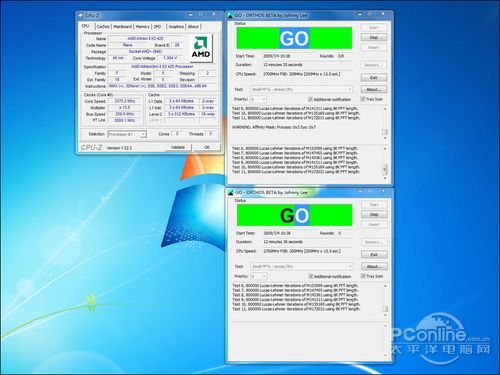Viewport: 500px width, 375px height.
Task: Click the AMD logo in CPU-Z
Action: (x=202, y=49)
